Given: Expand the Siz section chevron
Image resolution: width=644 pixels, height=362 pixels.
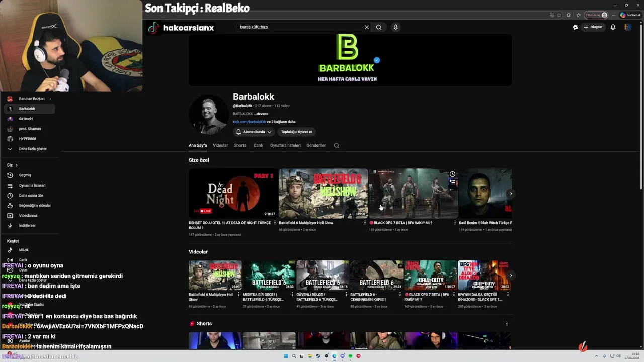Looking at the screenshot, I should 16,165.
